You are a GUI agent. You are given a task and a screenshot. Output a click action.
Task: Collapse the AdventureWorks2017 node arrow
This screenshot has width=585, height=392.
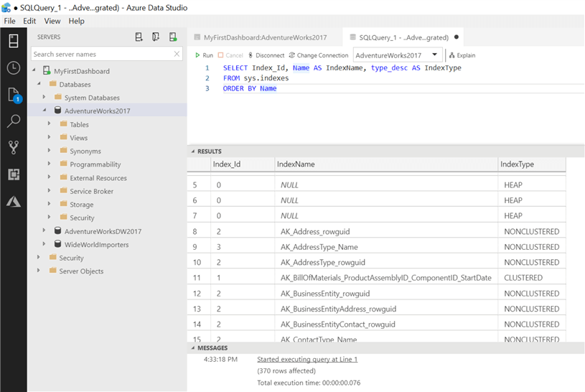click(45, 110)
